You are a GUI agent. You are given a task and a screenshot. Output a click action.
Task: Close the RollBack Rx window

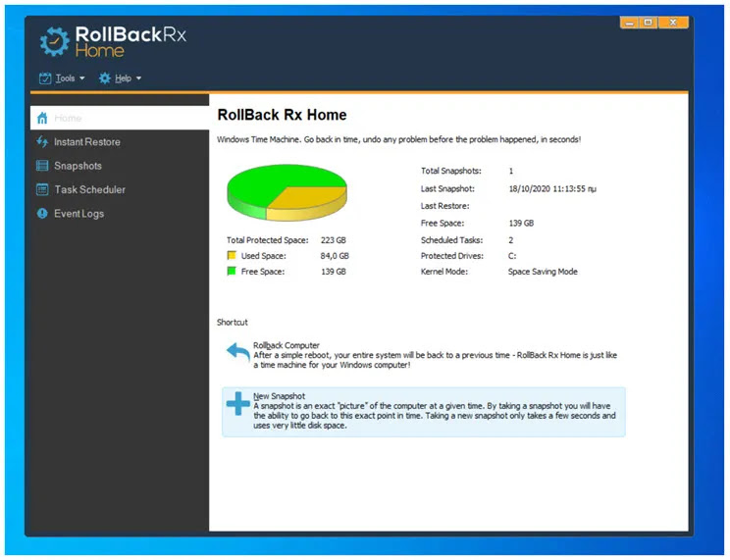[673, 23]
